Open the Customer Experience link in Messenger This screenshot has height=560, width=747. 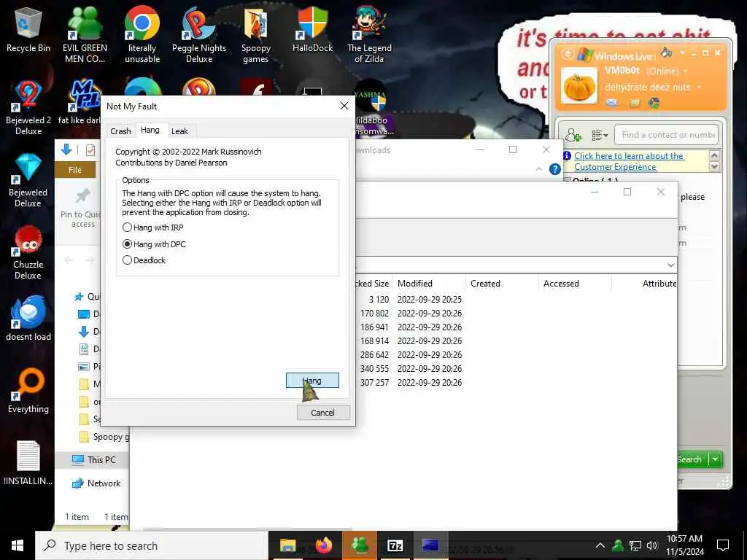click(x=629, y=161)
